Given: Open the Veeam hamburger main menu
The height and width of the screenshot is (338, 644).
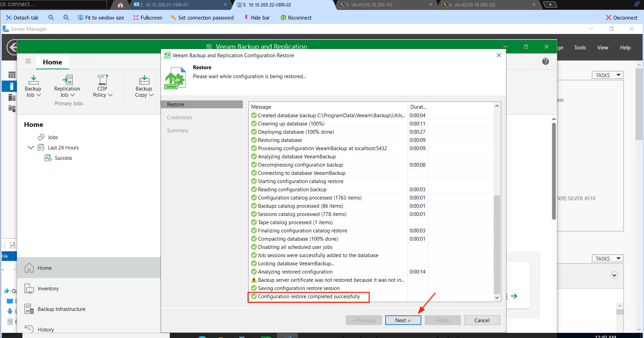Looking at the screenshot, I should pos(28,61).
